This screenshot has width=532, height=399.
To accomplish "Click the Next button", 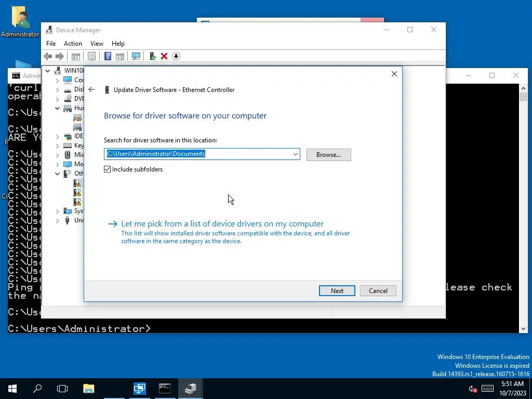I will point(337,291).
